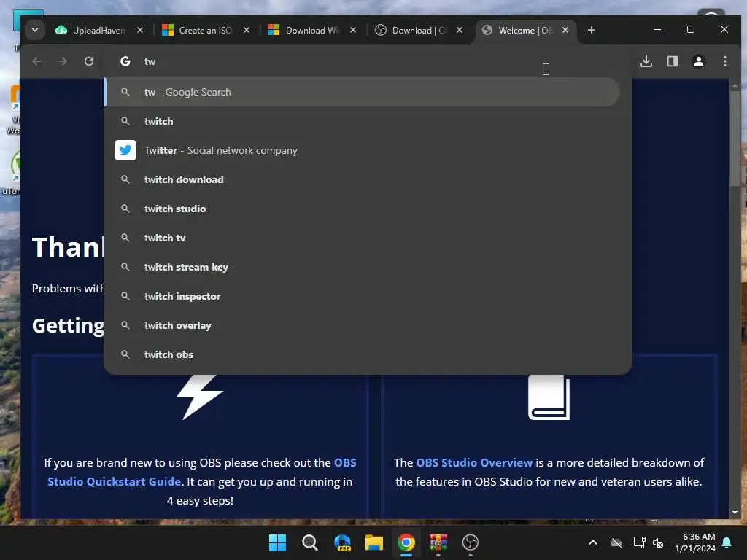Viewport: 747px width, 560px height.
Task: Switch to the Download | OBS tab
Action: point(418,30)
